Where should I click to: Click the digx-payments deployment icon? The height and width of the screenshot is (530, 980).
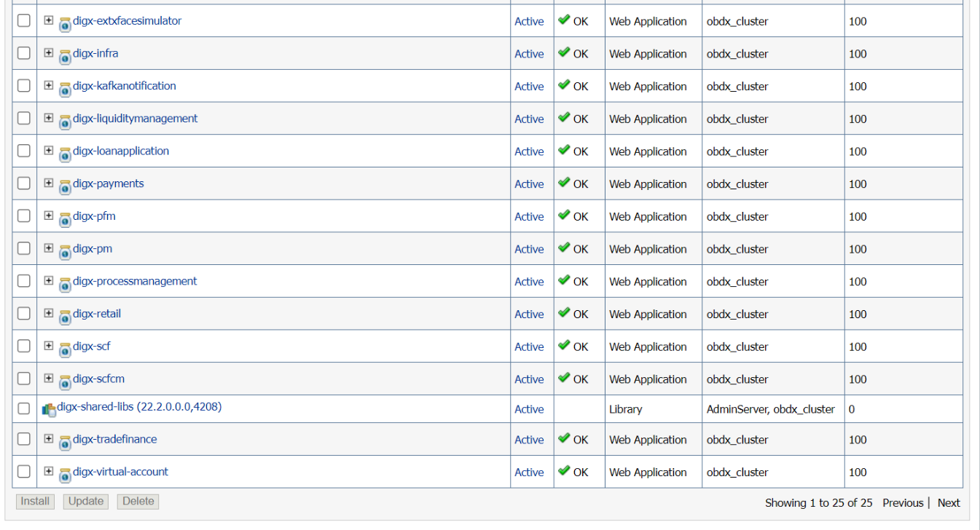65,186
